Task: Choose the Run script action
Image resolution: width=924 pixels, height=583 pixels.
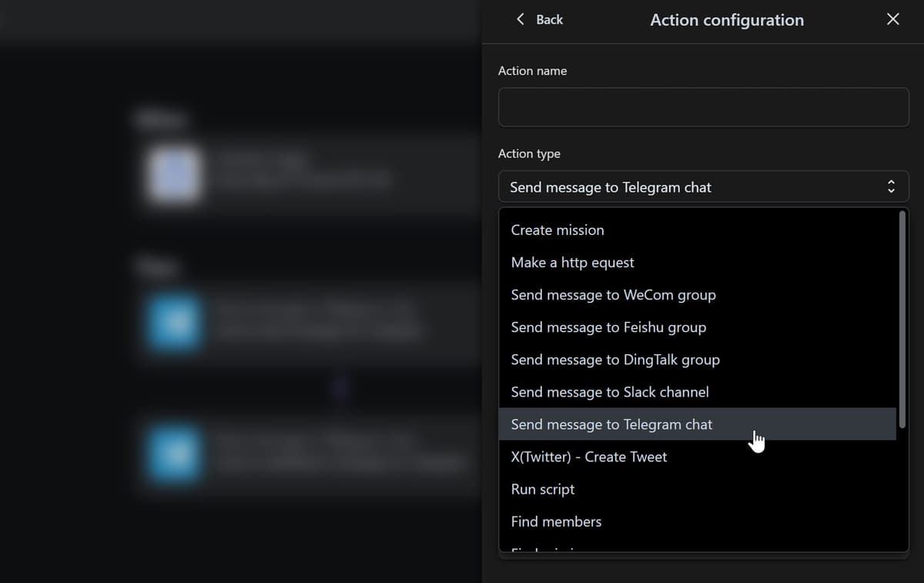Action: 543,488
